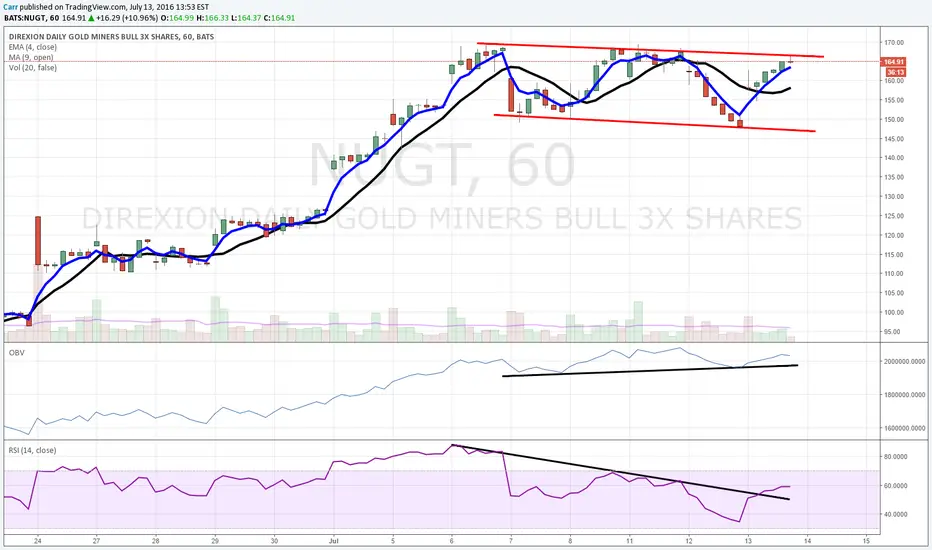Click the red 164.91 last price tag

coord(893,62)
